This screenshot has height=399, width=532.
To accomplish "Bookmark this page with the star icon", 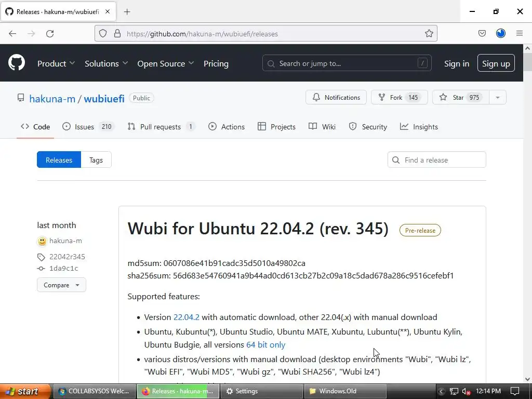I will click(x=429, y=33).
